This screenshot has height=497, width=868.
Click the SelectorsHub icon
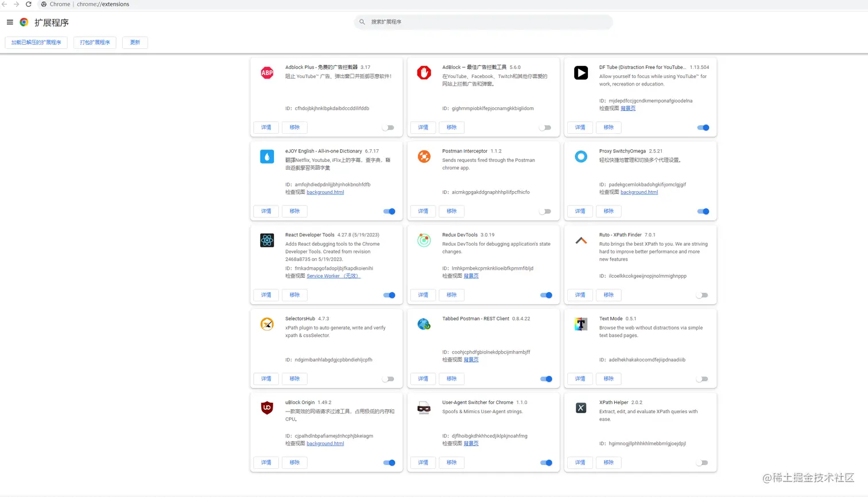[267, 324]
